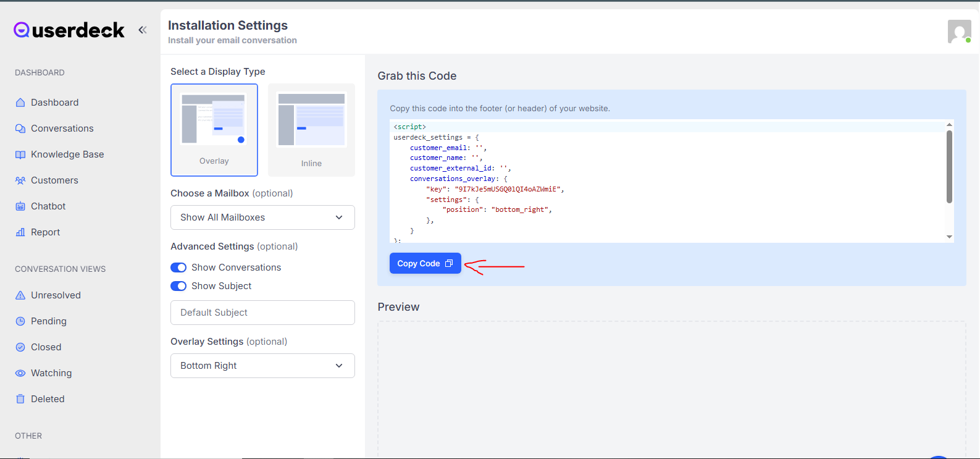The image size is (980, 459).
Task: Click the userdeck logo
Action: [69, 30]
